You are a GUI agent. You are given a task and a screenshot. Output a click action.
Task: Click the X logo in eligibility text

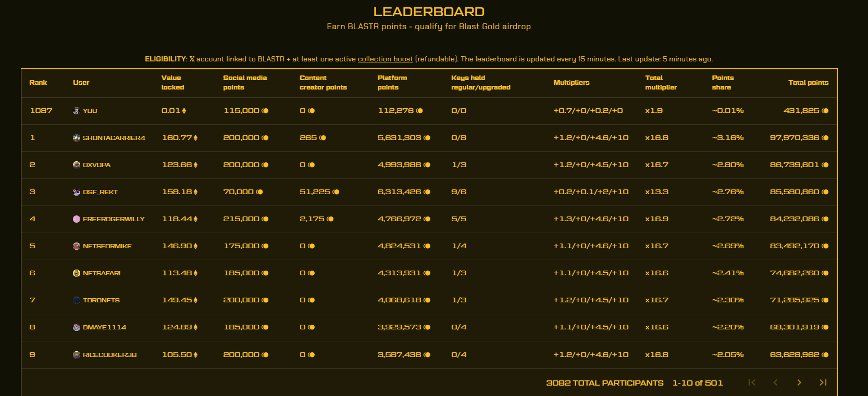[x=192, y=59]
